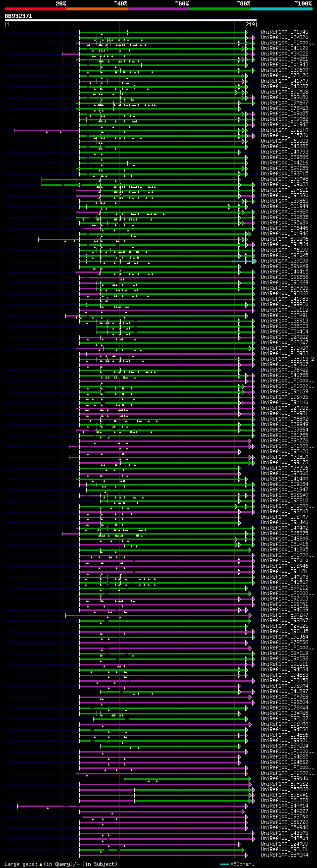Select the UniRef100_Q9S858 row label
The width and height of the screenshot is (317, 868).
[284, 277]
